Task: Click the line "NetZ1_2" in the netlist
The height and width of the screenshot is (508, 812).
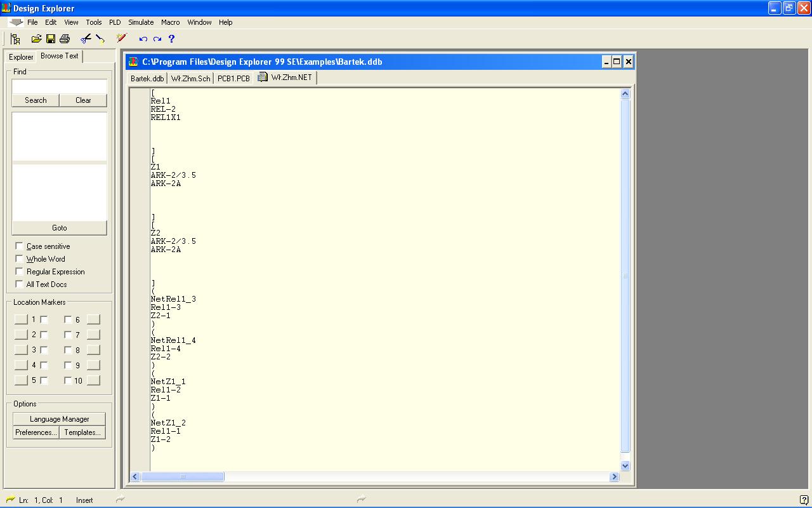Action: (x=168, y=423)
